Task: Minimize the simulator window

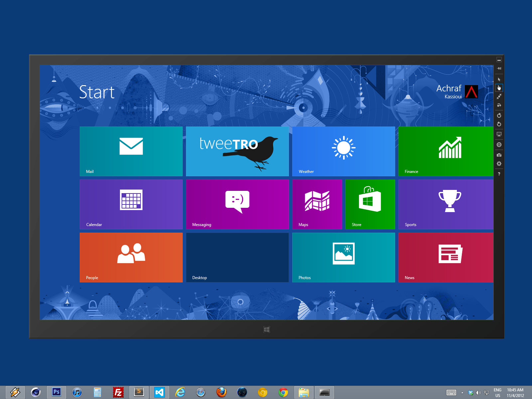Action: [499, 60]
